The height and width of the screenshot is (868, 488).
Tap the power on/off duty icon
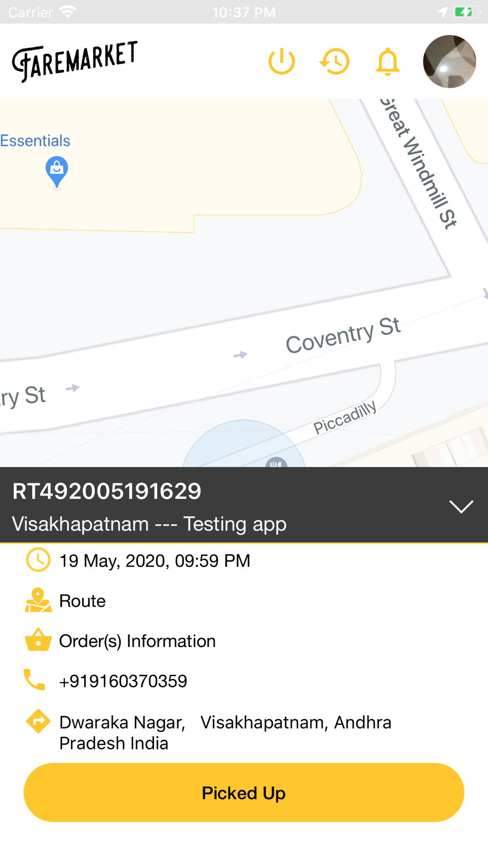click(282, 62)
